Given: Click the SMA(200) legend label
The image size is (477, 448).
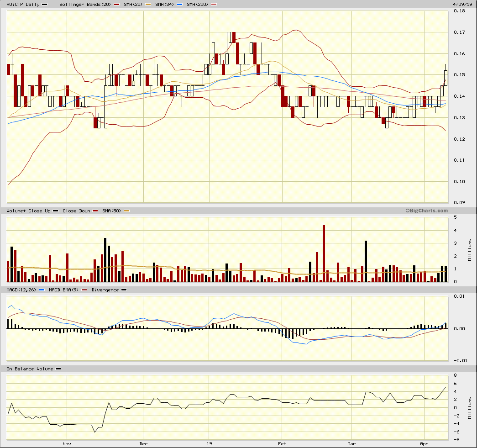Looking at the screenshot, I should [x=197, y=4].
